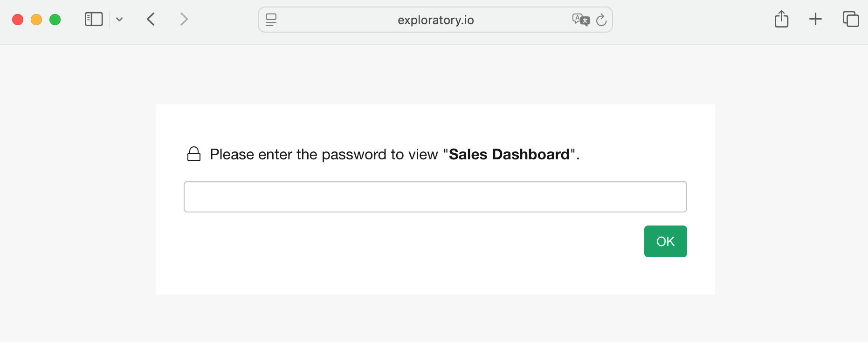Open the Share menu
Screen dimensions: 868x342
click(x=781, y=19)
